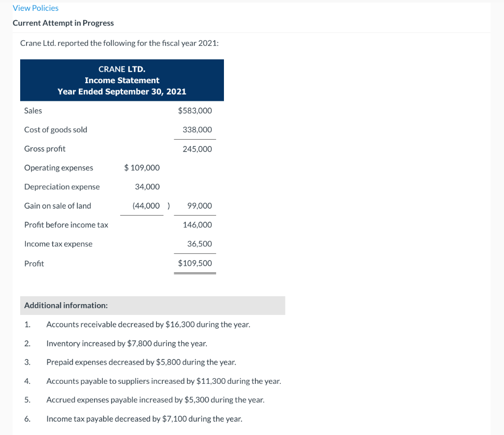The width and height of the screenshot is (504, 435).
Task: Click the Income Statement header text
Action: tap(122, 80)
